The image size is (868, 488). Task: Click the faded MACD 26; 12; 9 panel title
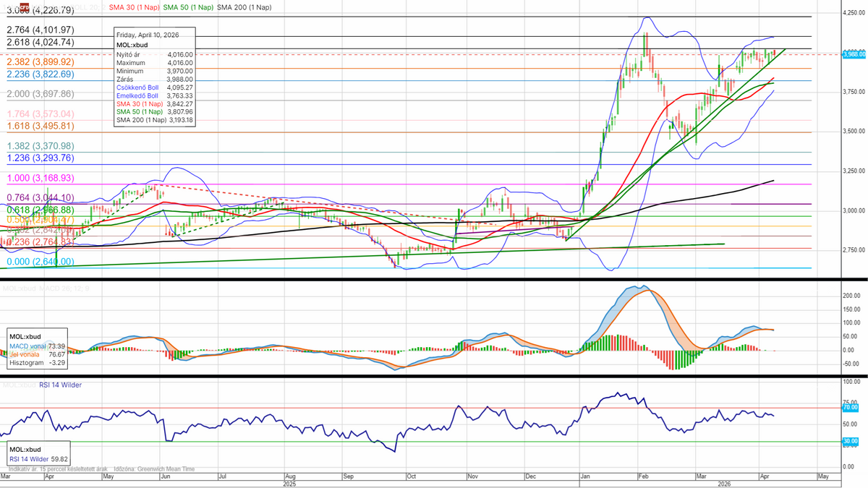(43, 289)
